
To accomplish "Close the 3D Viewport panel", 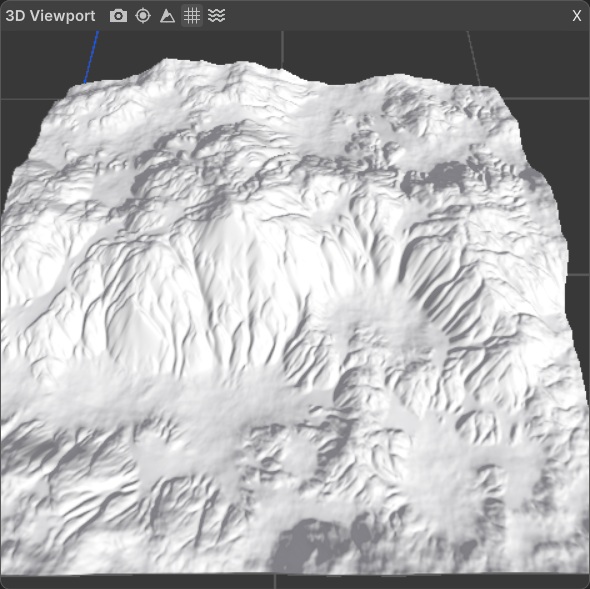I will (x=576, y=16).
